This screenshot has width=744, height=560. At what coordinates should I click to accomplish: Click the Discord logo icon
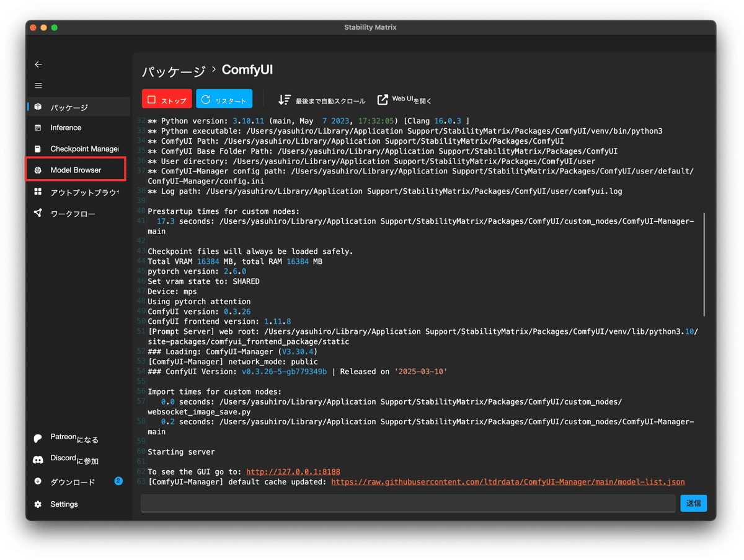click(38, 460)
